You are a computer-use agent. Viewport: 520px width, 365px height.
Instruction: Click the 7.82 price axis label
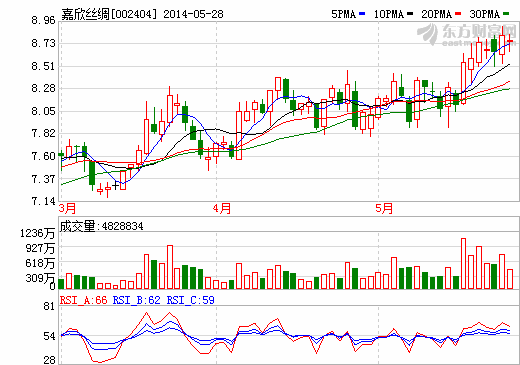click(x=43, y=134)
